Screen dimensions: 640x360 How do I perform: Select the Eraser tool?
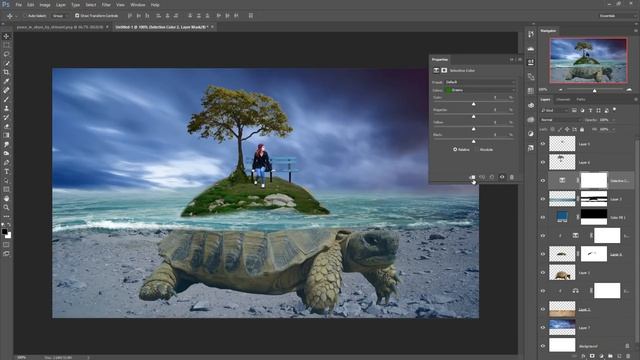6,127
